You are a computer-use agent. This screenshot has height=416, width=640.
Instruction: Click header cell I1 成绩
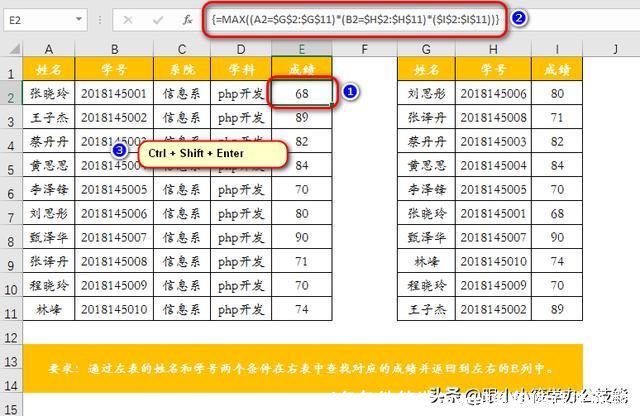tap(557, 69)
